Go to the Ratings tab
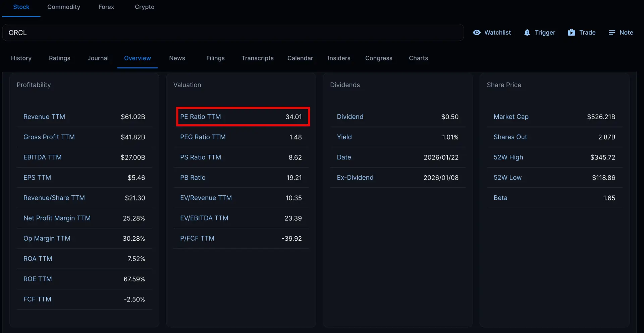Screen dimensions: 644x333 pos(59,58)
